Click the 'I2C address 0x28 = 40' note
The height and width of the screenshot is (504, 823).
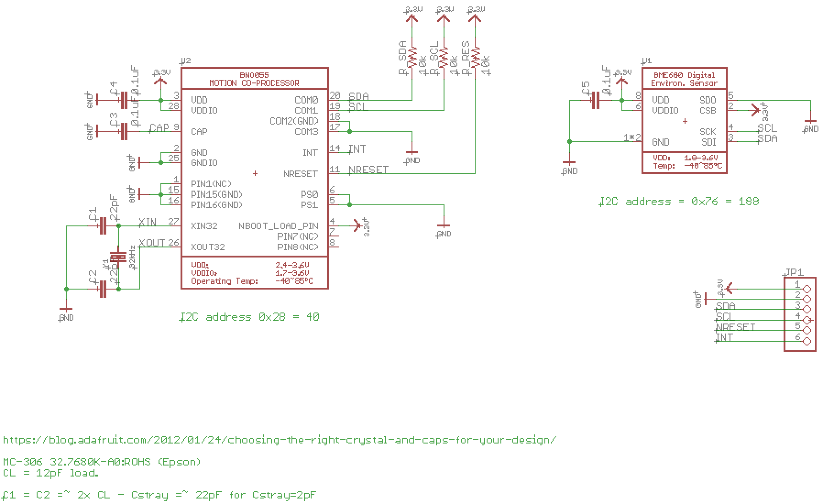[250, 317]
